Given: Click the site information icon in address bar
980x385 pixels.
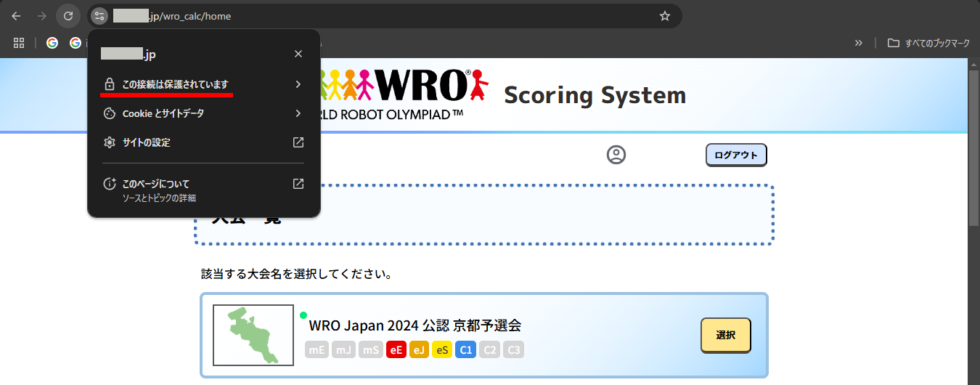Looking at the screenshot, I should point(99,15).
